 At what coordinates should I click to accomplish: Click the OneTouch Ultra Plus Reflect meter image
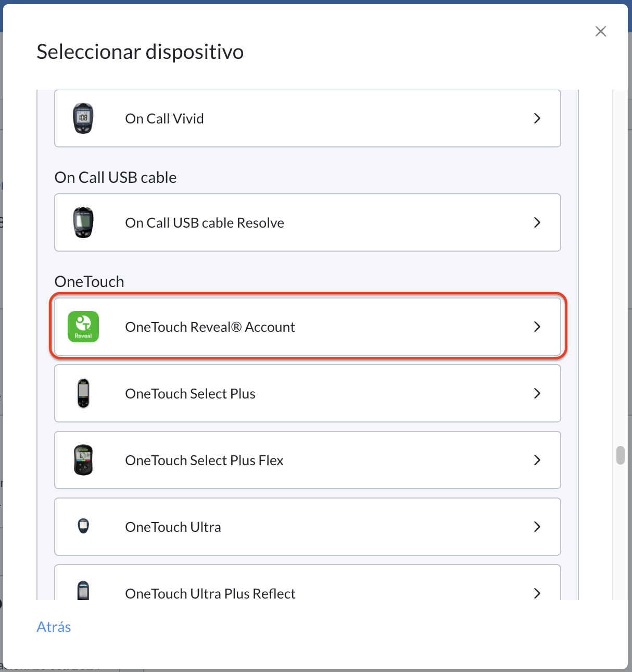click(x=83, y=591)
